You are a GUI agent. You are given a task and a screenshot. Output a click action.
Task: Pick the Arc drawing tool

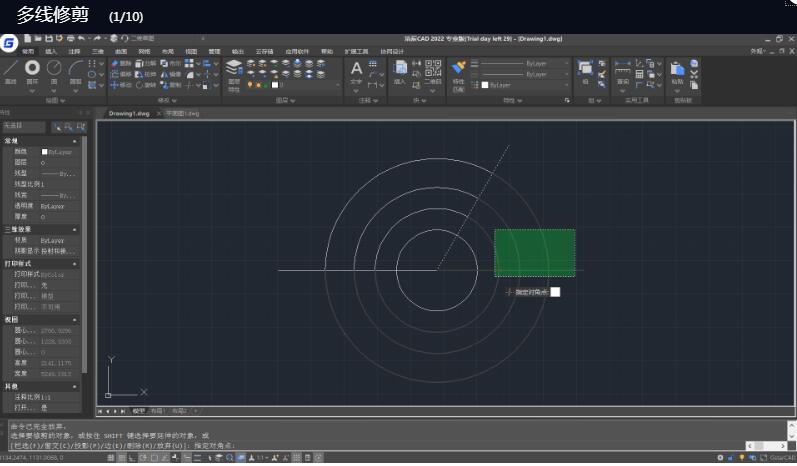pyautogui.click(x=76, y=70)
